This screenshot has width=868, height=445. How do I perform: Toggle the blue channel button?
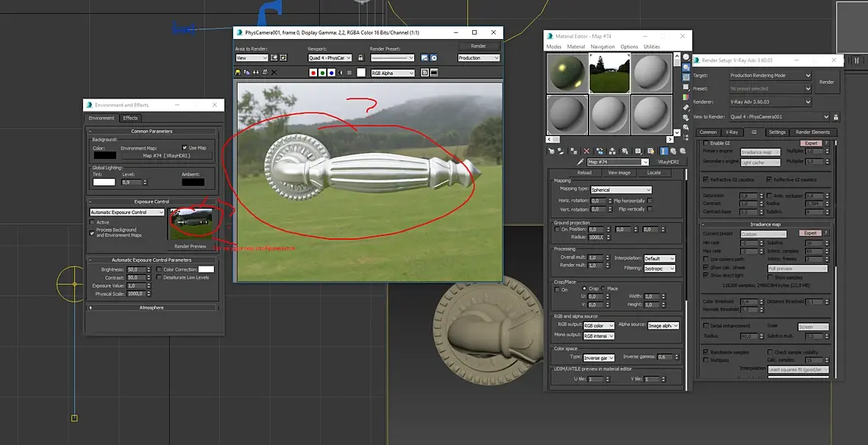[x=332, y=73]
